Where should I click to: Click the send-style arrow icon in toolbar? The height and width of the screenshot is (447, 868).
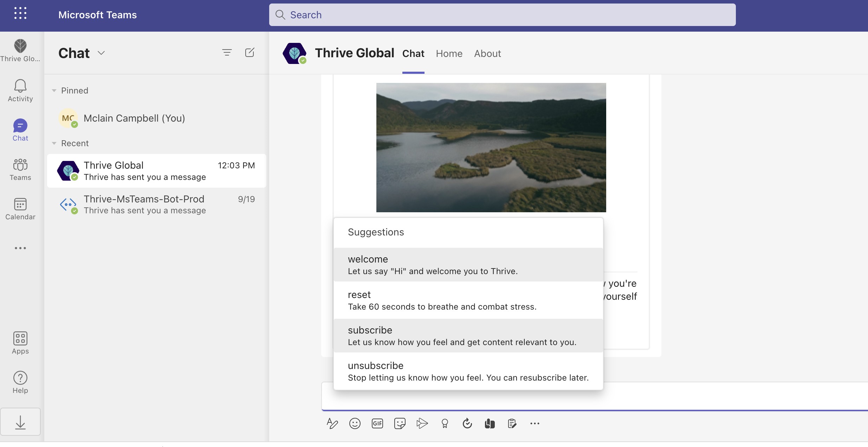coord(422,423)
